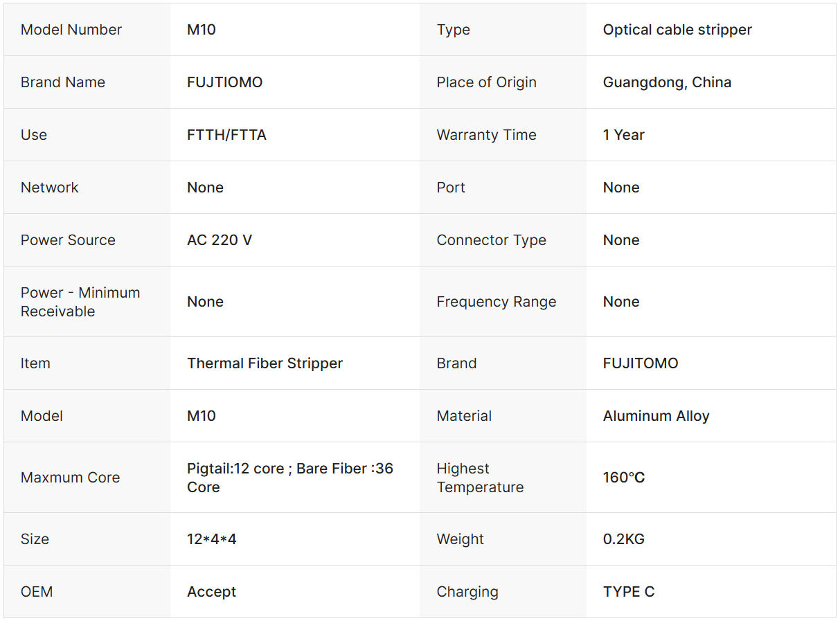Select the "1 Year" warranty value
840x623 pixels.
pos(623,135)
